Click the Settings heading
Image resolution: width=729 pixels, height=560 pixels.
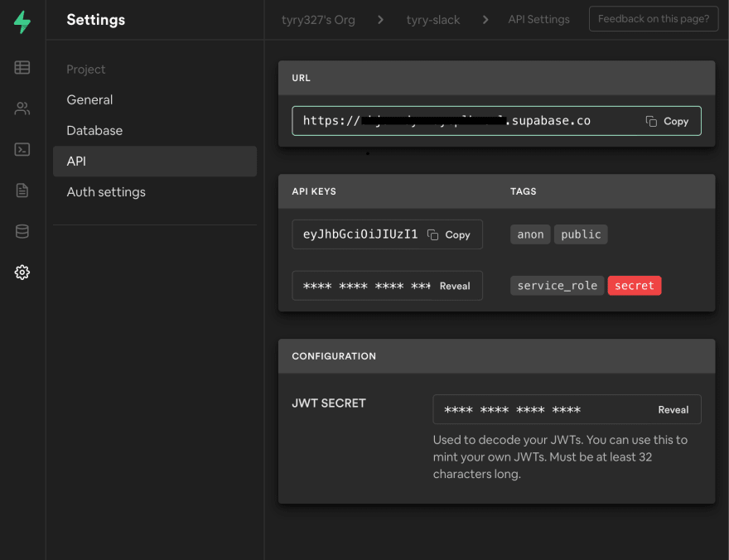(x=96, y=20)
